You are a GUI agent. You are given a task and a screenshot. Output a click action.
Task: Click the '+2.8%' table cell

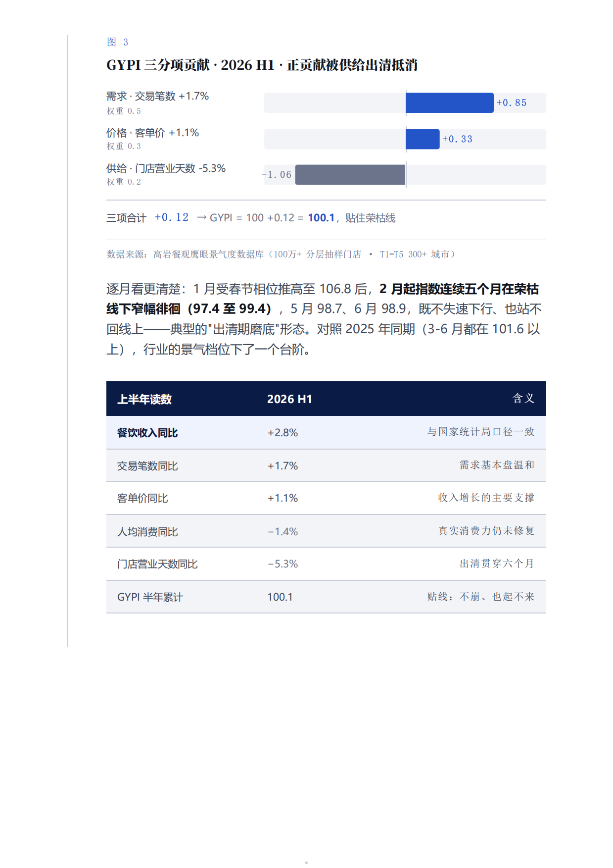[x=283, y=433]
